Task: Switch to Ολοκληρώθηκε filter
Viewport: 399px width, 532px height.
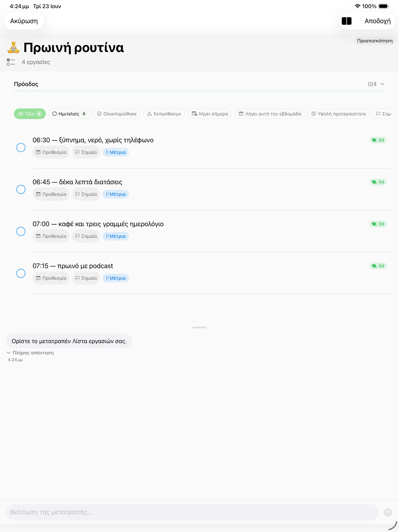Action: pyautogui.click(x=117, y=114)
